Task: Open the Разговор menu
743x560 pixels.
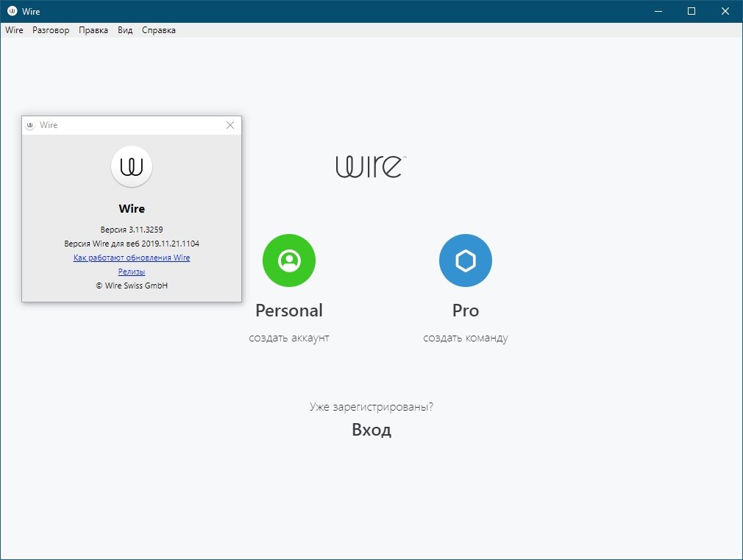Action: point(51,30)
